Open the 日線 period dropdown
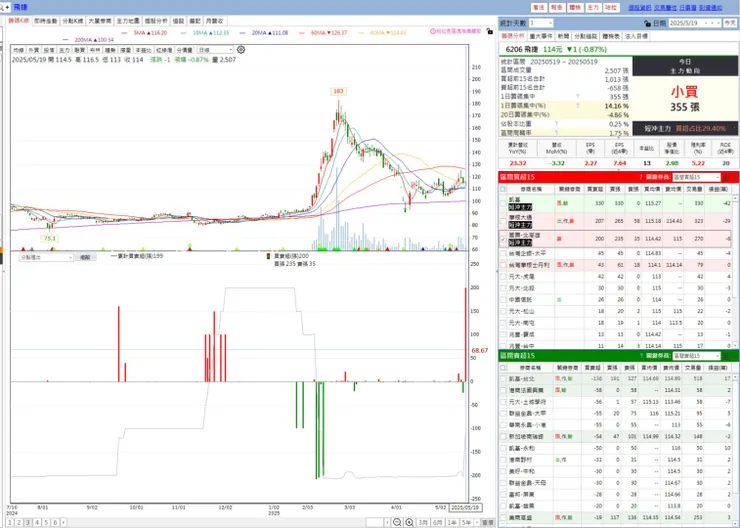This screenshot has width=740, height=528. tap(215, 50)
